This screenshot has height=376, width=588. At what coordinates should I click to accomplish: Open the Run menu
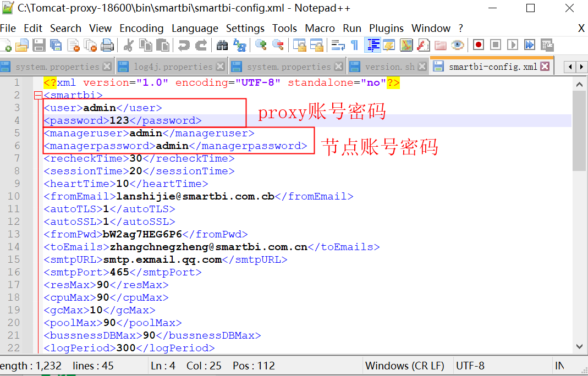coord(351,29)
